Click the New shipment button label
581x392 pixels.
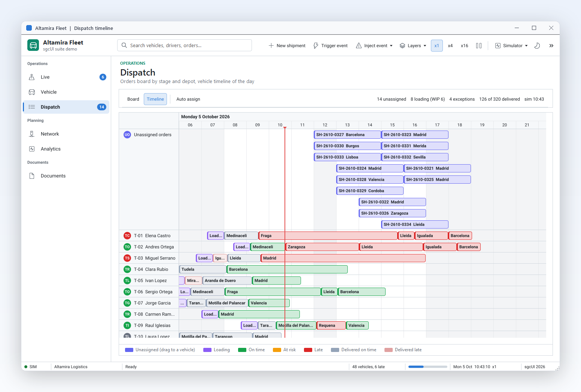[x=291, y=46]
